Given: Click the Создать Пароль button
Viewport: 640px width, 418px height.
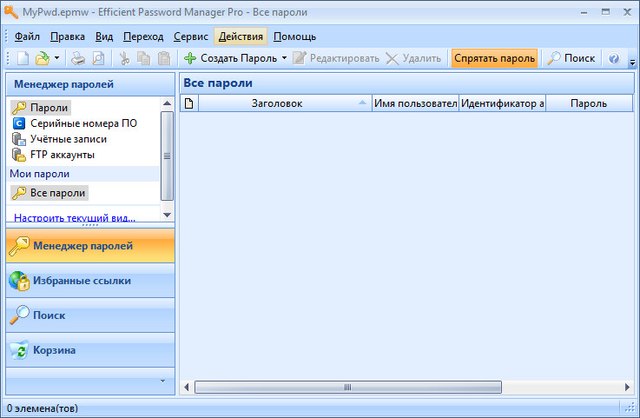Looking at the screenshot, I should (230, 58).
